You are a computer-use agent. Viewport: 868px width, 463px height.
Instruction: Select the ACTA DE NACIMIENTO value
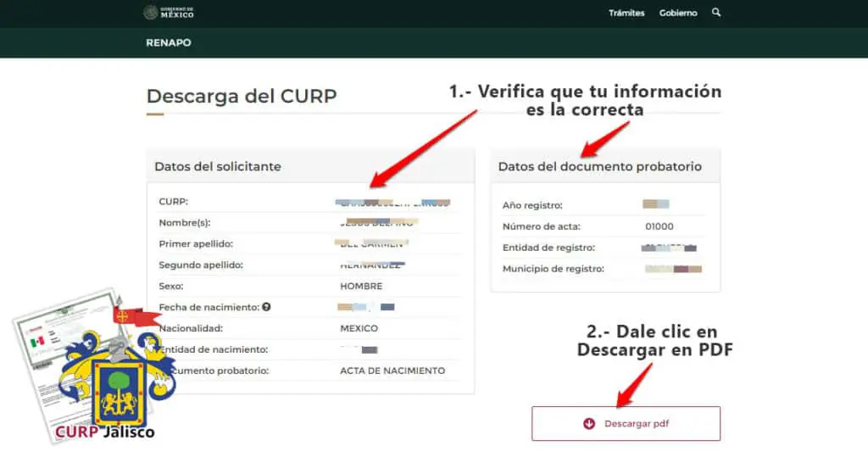pos(392,371)
